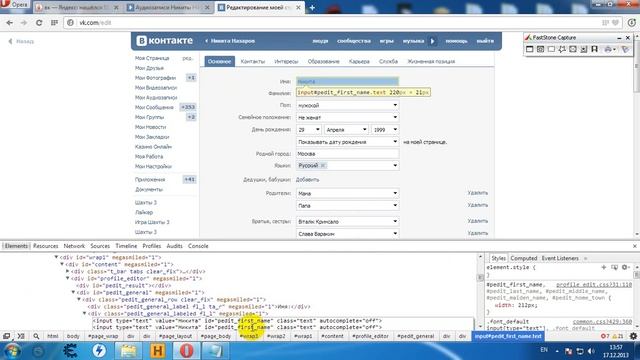Open DevTools settings gear icon
Viewport: 640px width, 360px height.
click(633, 336)
